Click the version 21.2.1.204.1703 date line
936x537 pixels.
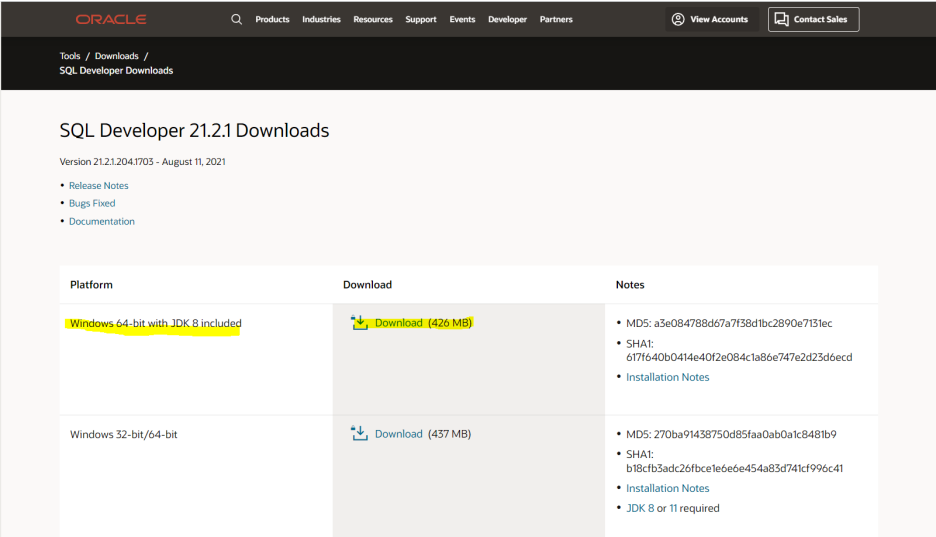143,162
